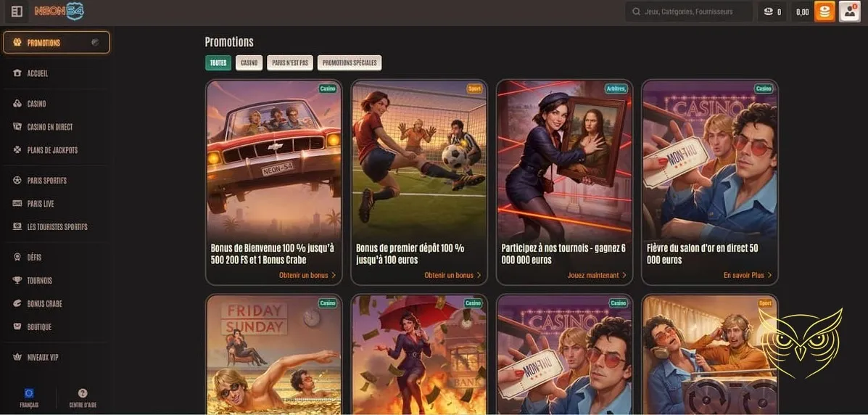Open the user profile avatar
The width and height of the screenshot is (868, 415).
coord(849,12)
